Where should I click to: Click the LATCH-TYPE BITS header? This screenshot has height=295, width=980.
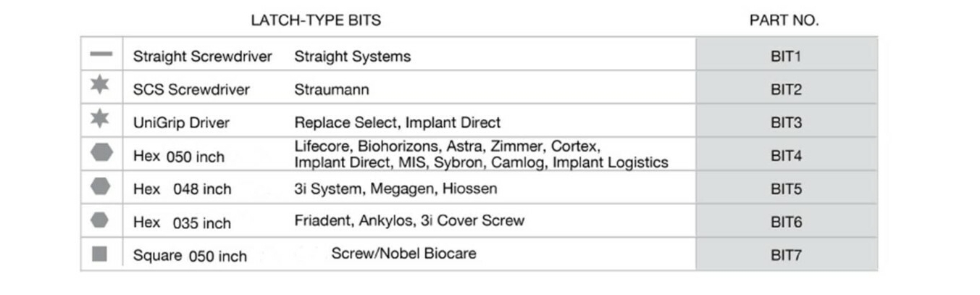point(316,21)
